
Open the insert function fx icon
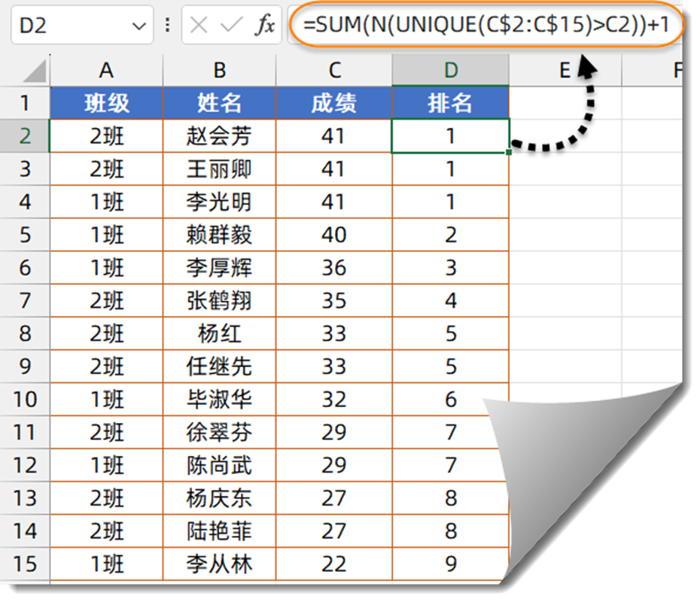pyautogui.click(x=265, y=24)
